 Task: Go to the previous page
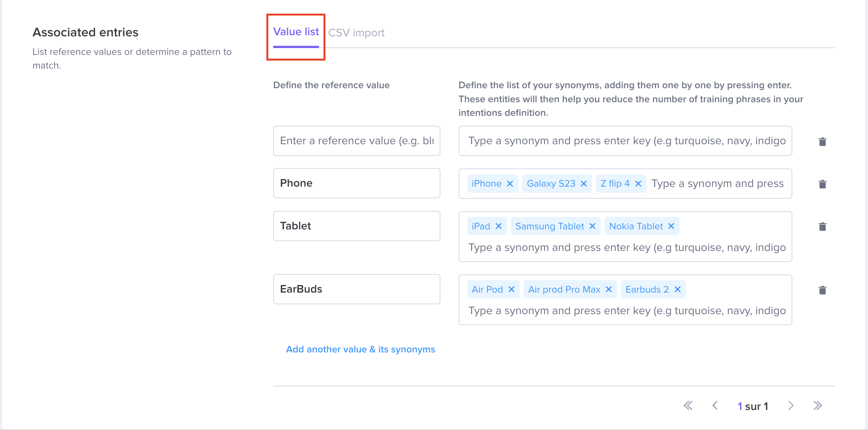tap(715, 406)
